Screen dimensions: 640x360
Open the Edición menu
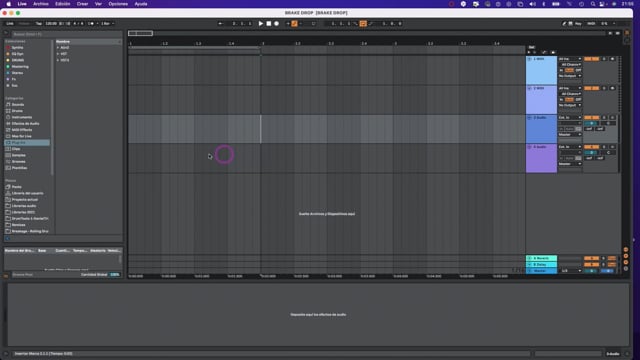point(62,4)
